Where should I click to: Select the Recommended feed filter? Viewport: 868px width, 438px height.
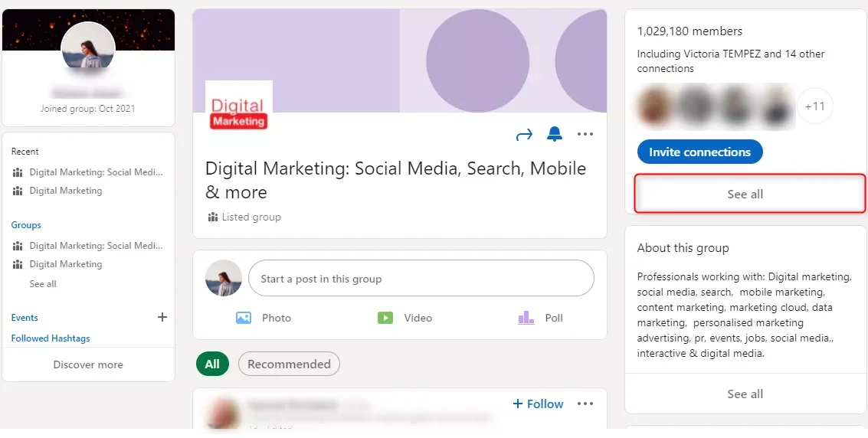coord(289,364)
